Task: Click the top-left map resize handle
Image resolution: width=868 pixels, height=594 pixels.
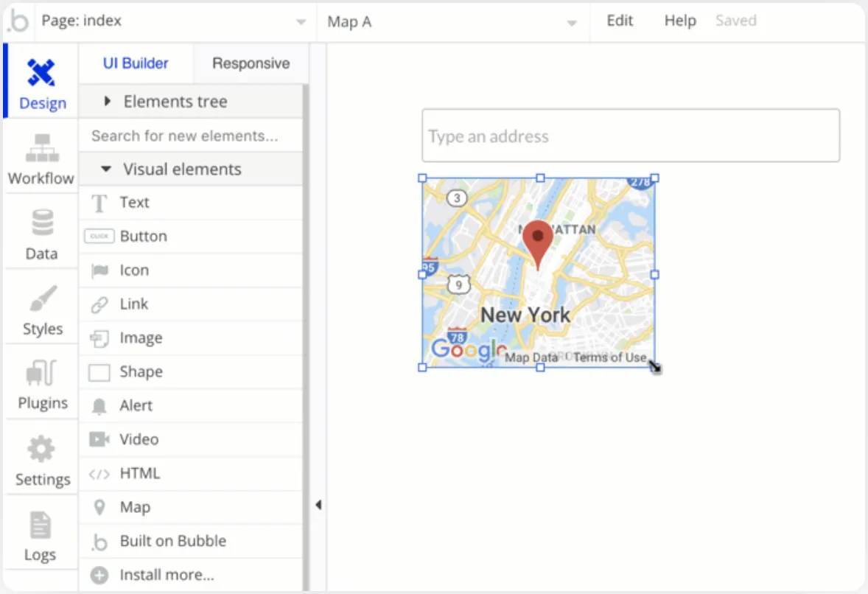Action: (422, 178)
